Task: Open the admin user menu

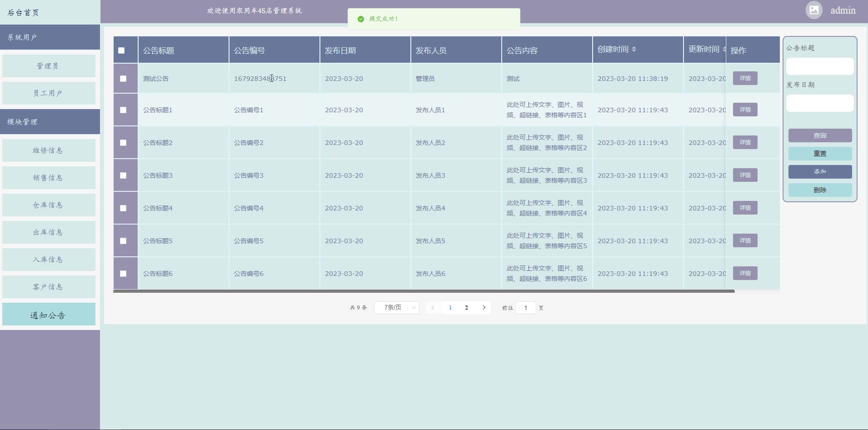Action: (843, 10)
